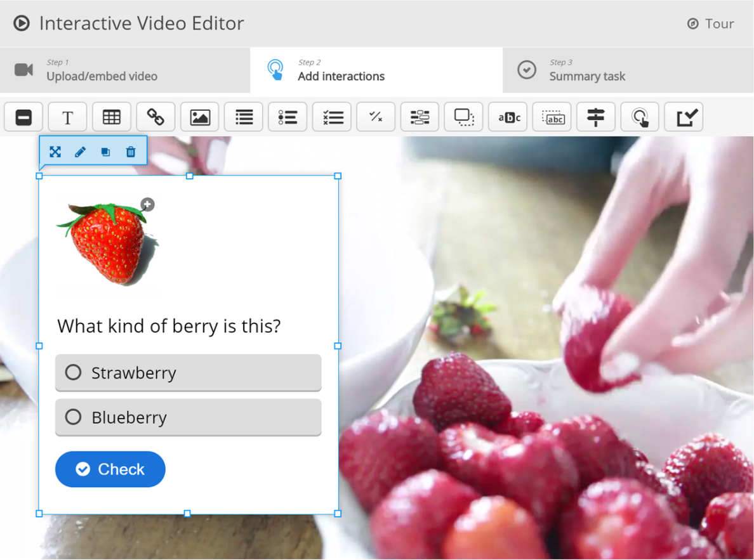Image resolution: width=754 pixels, height=560 pixels.
Task: Open the Step 3 Summary task tab
Action: tap(587, 70)
